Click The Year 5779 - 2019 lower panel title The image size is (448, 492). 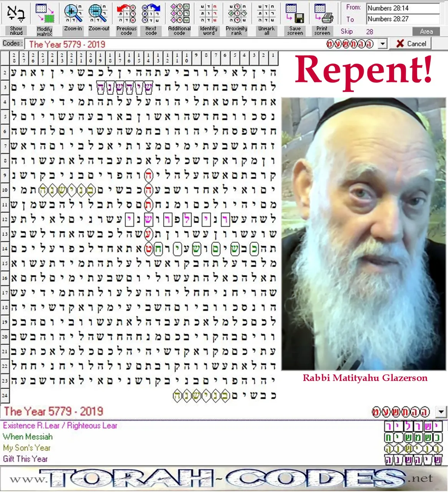(x=53, y=411)
